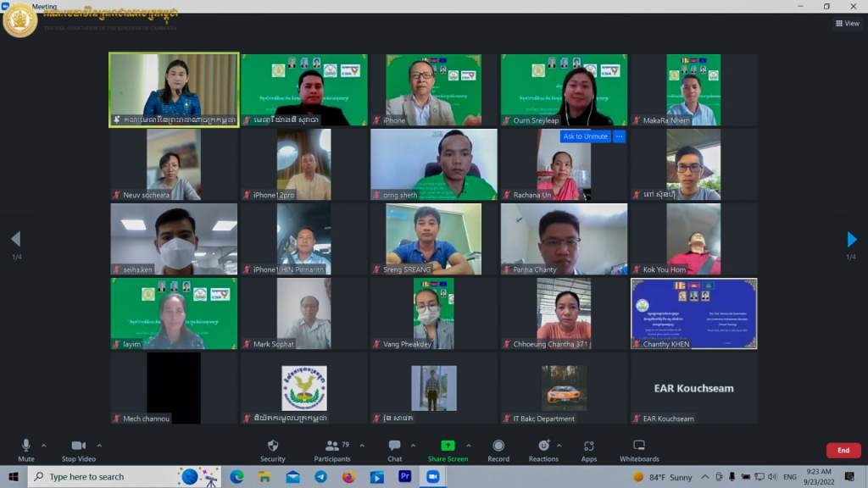
Task: Expand audio options arrow beside Mute
Action: 44,445
